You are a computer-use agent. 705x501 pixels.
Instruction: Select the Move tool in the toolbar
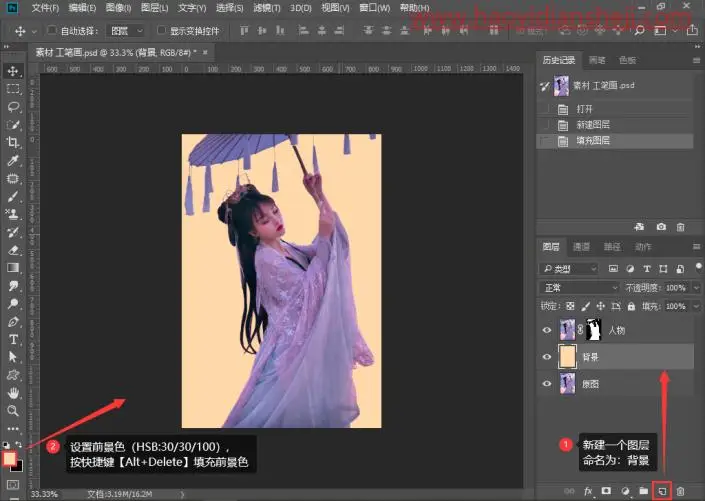click(x=13, y=71)
